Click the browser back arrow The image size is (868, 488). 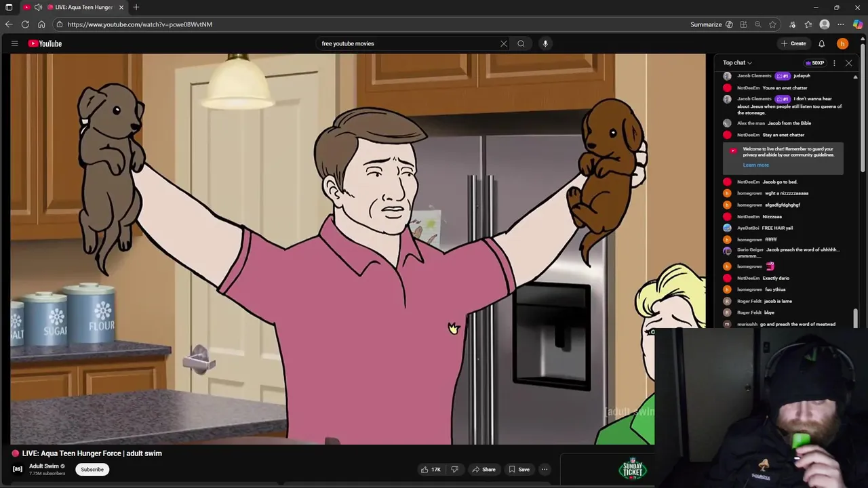(x=9, y=24)
